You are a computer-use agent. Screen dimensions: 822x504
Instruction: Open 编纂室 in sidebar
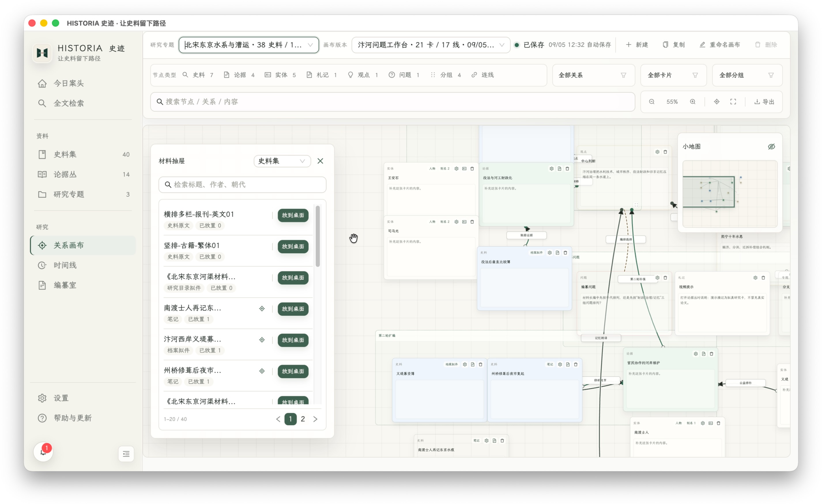pos(83,285)
